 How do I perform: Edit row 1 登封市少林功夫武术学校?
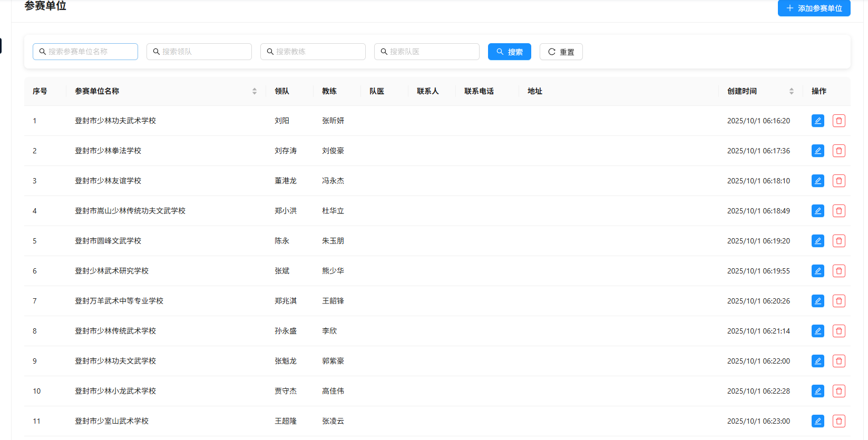click(x=817, y=121)
